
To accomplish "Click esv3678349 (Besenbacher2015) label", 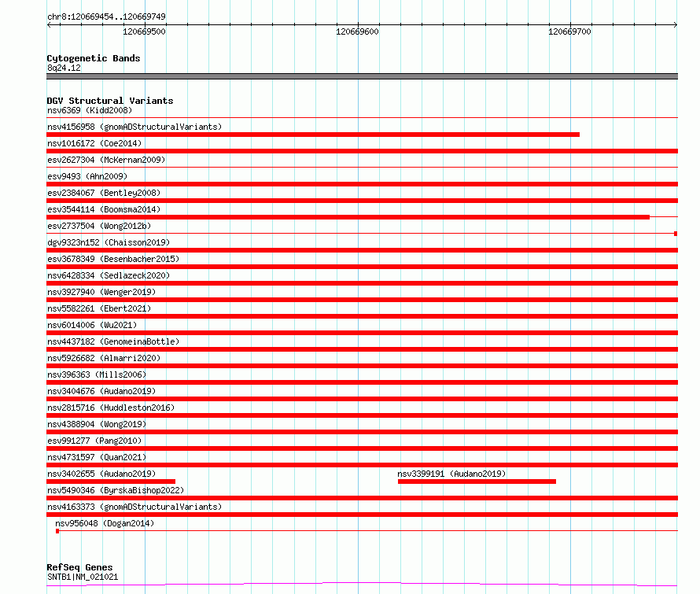I will (113, 259).
